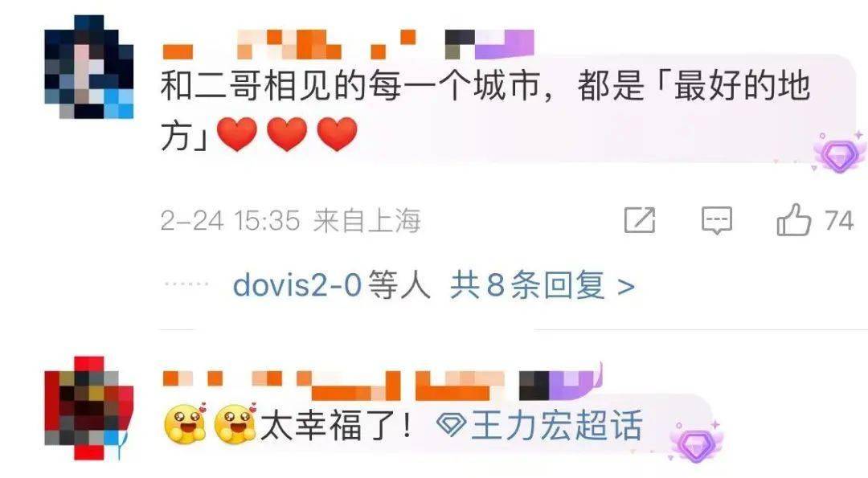868x478 pixels.
Task: Open first commenter's pixelated avatar
Action: [88, 67]
